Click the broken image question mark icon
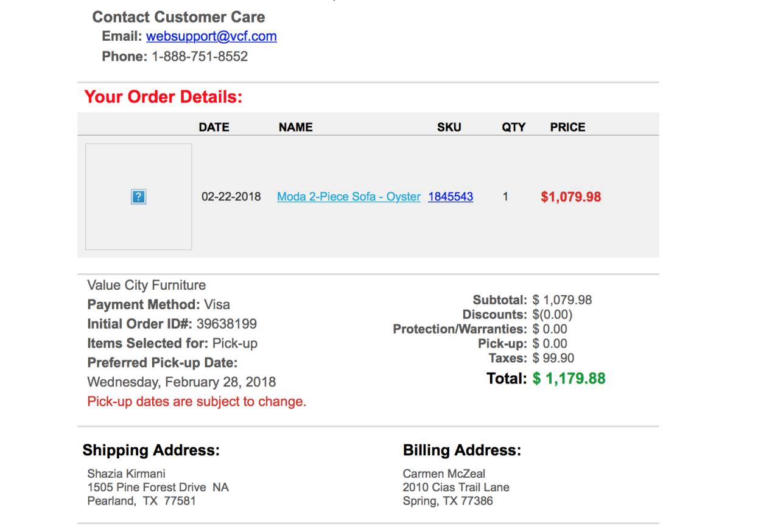Image resolution: width=761 pixels, height=532 pixels. (x=139, y=197)
